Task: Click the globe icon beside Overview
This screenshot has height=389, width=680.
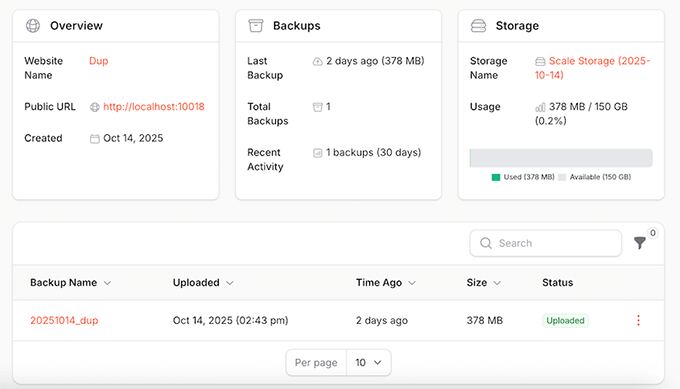Action: click(x=33, y=26)
